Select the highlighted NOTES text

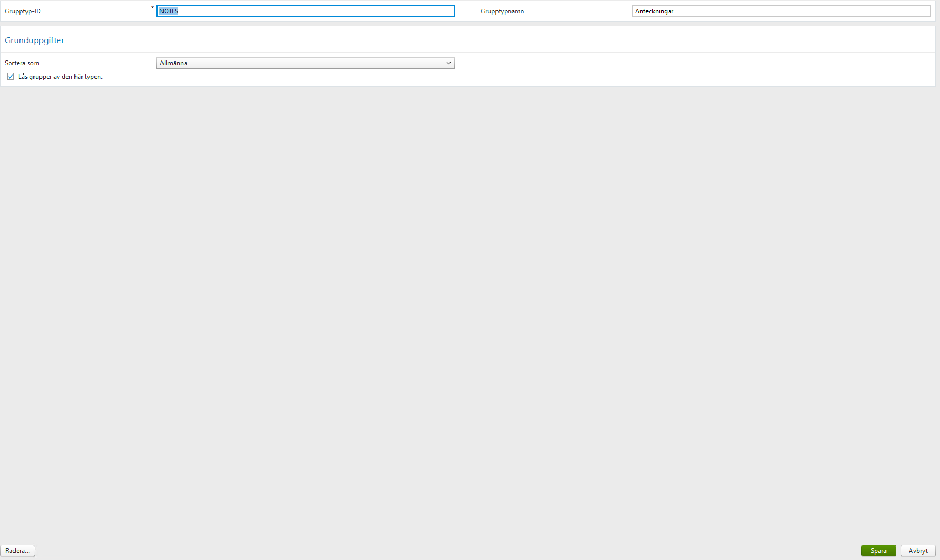click(168, 11)
